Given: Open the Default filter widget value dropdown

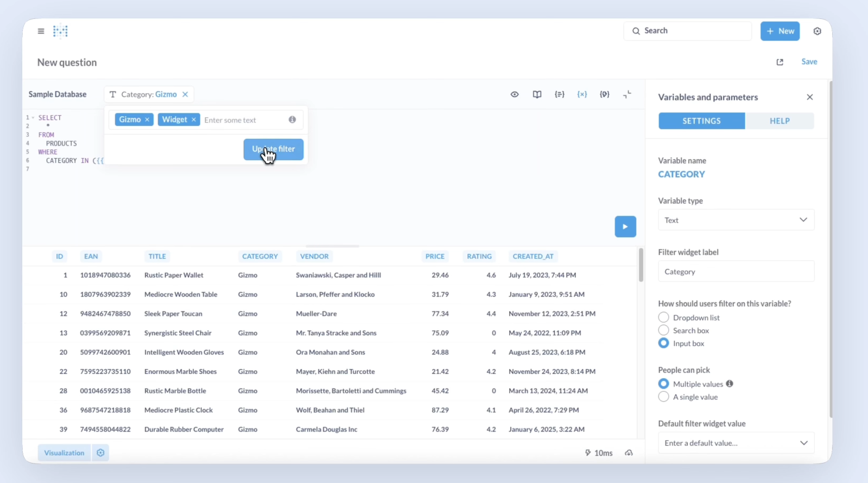Looking at the screenshot, I should 736,443.
